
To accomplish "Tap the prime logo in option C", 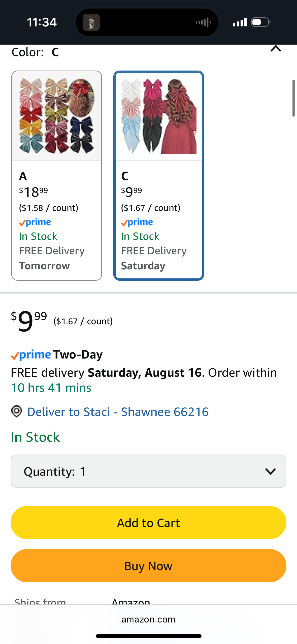I will click(137, 222).
